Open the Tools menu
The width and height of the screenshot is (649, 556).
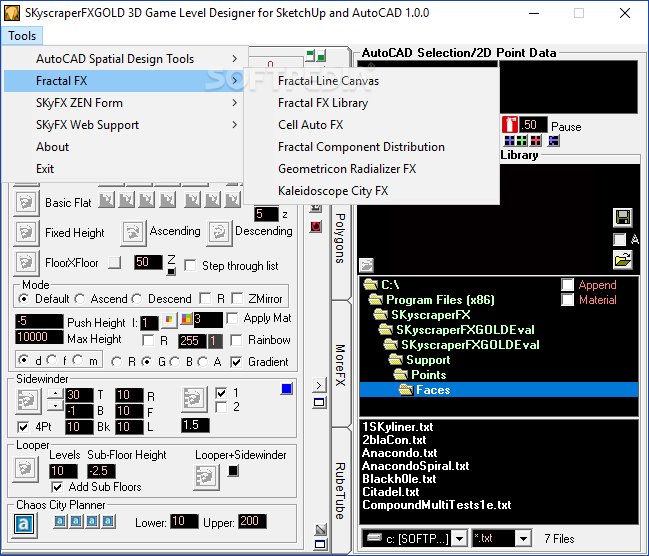[22, 36]
